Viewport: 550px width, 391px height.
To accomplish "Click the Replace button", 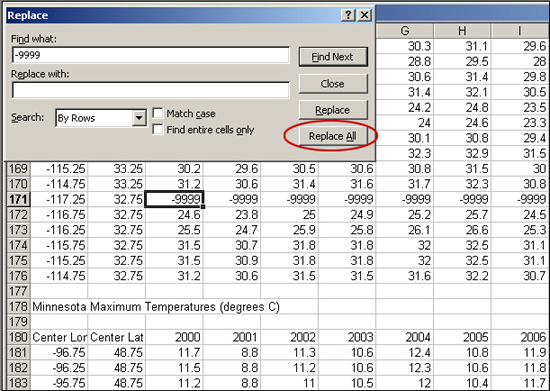I will [x=333, y=110].
